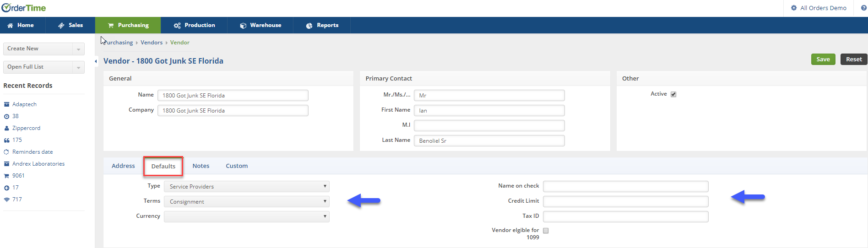Viewport: 868px width, 248px height.
Task: Click the quote icon beside 175
Action: pyautogui.click(x=6, y=140)
